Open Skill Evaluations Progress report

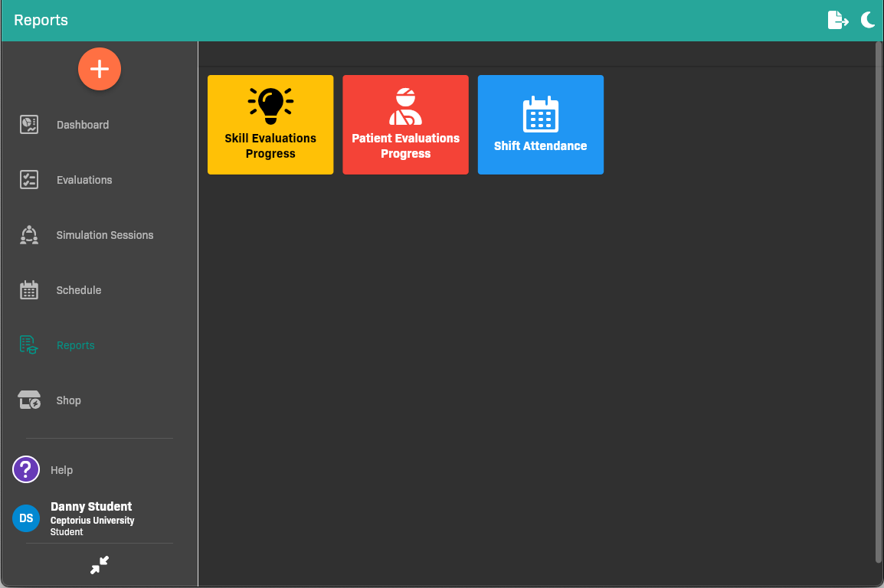pos(270,125)
